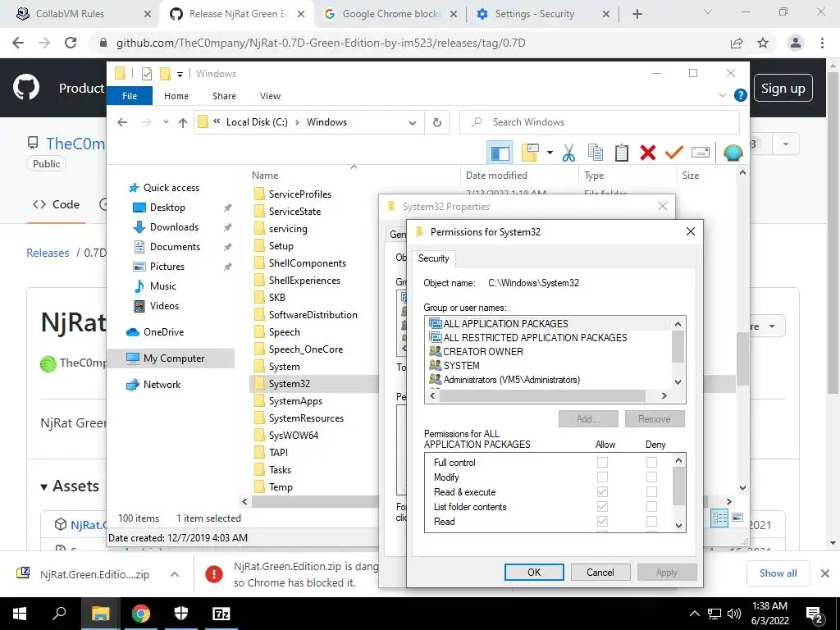Click the Releases breadcrumb link
Image resolution: width=840 pixels, height=630 pixels.
(x=48, y=253)
